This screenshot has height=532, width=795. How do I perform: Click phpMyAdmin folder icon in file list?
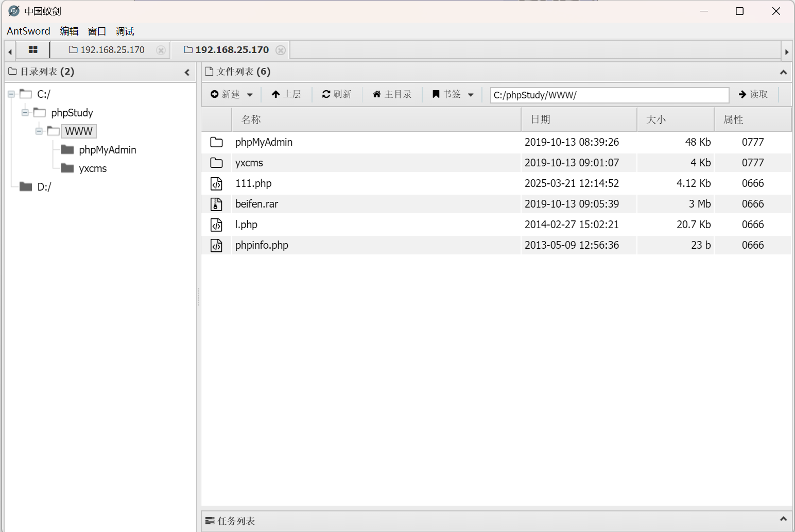pos(217,142)
